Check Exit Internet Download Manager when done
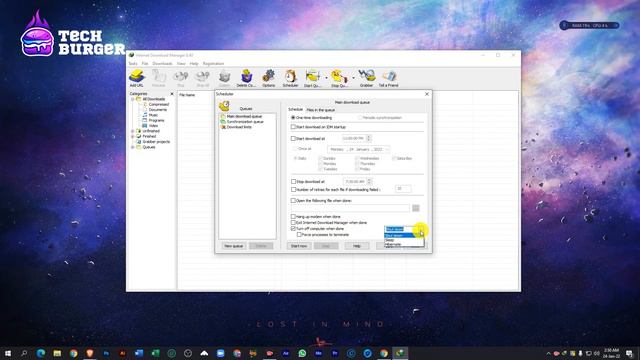 (x=293, y=222)
